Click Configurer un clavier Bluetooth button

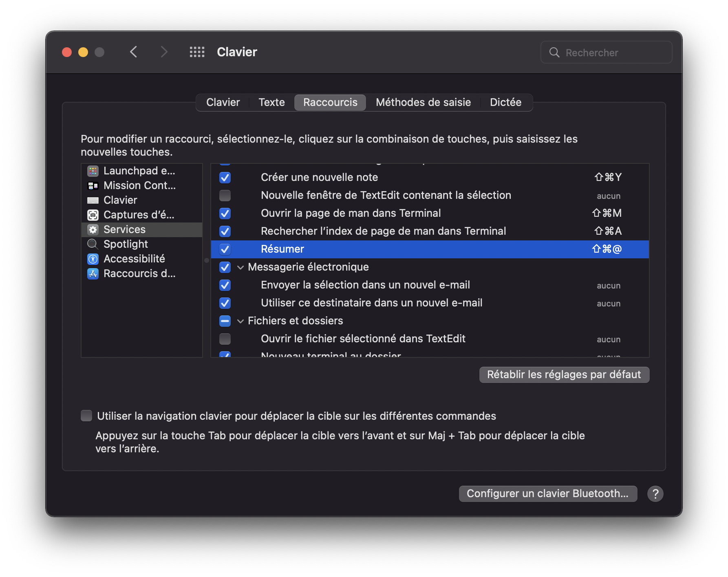(x=548, y=494)
